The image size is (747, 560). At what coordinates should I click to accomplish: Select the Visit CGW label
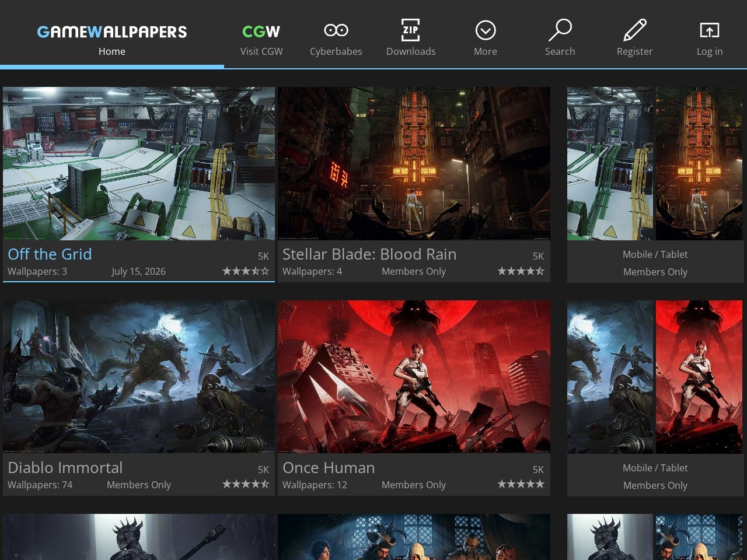pyautogui.click(x=261, y=51)
